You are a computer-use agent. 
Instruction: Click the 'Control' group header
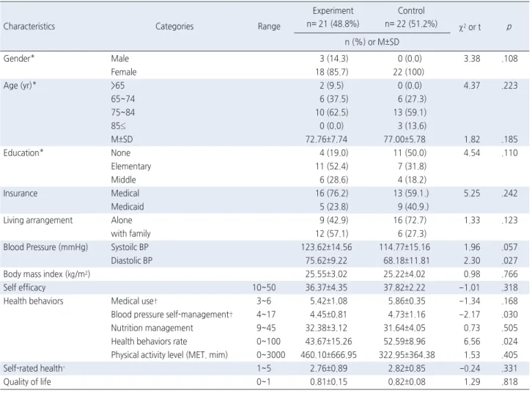(x=411, y=11)
